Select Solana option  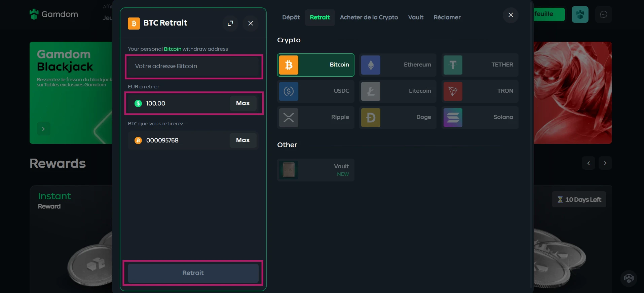pyautogui.click(x=480, y=117)
